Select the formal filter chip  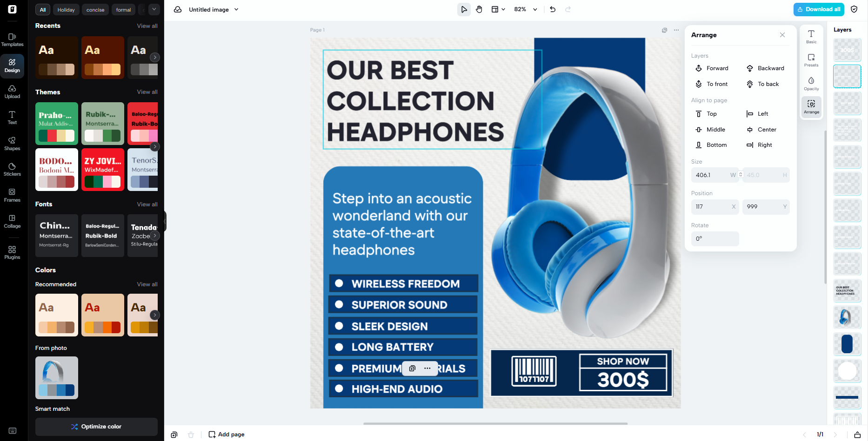(123, 10)
